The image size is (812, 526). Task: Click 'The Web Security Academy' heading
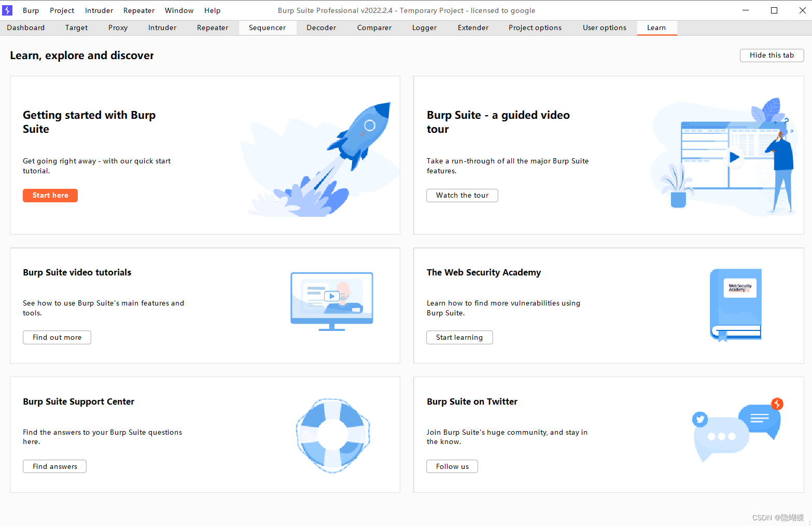tap(484, 273)
